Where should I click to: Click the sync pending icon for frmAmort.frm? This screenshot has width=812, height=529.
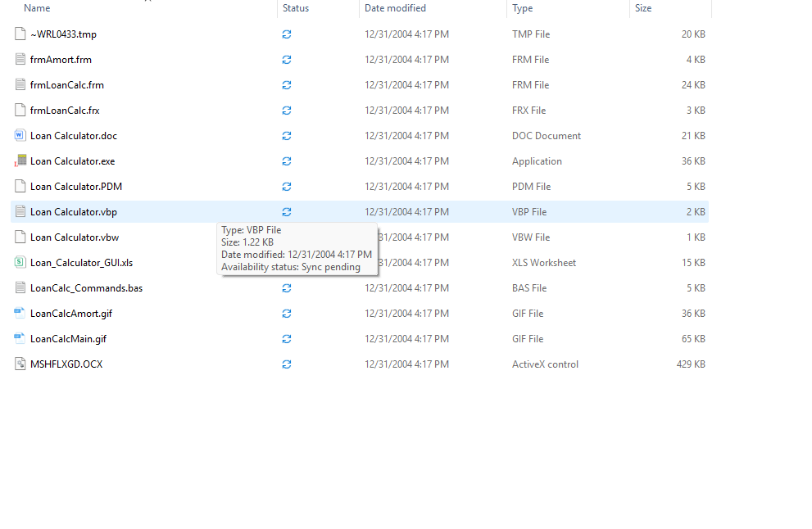click(x=287, y=60)
